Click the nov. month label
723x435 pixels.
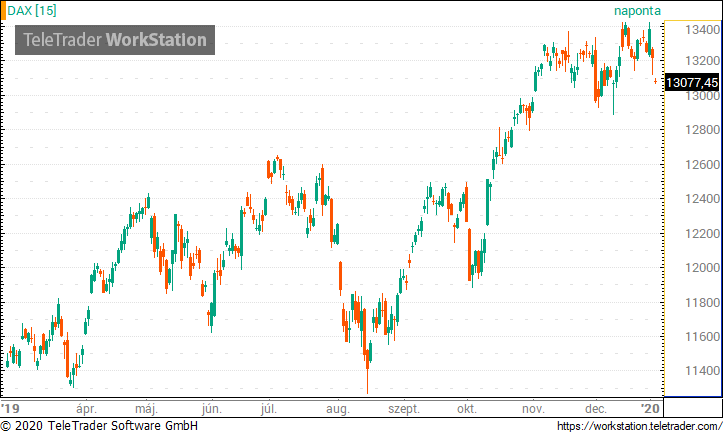(533, 409)
